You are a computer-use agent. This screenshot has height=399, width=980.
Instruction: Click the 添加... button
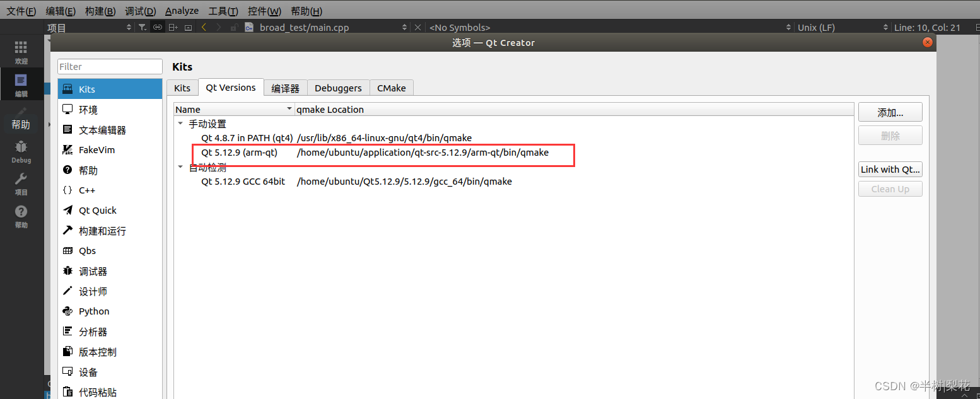(890, 113)
